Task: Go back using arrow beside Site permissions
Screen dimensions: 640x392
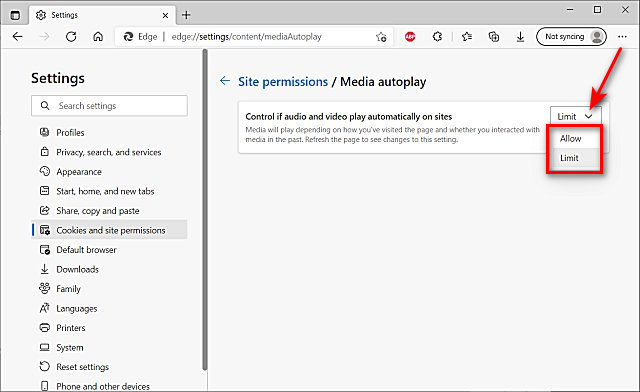Action: [x=225, y=81]
